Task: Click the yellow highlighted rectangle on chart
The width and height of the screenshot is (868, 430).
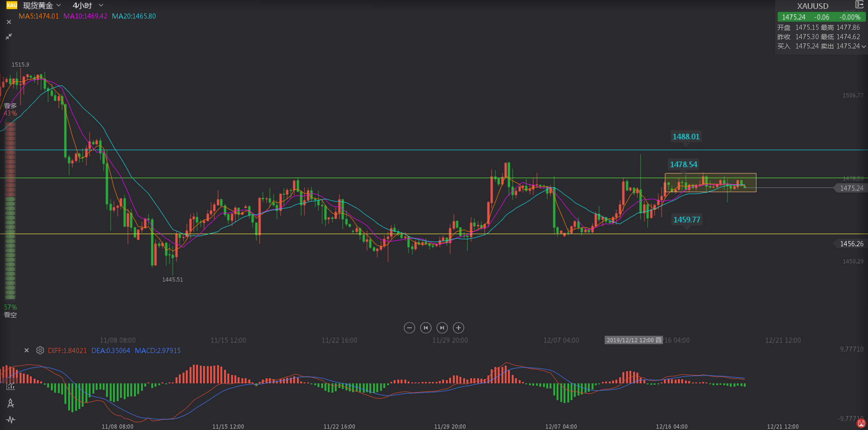Action: coord(710,182)
